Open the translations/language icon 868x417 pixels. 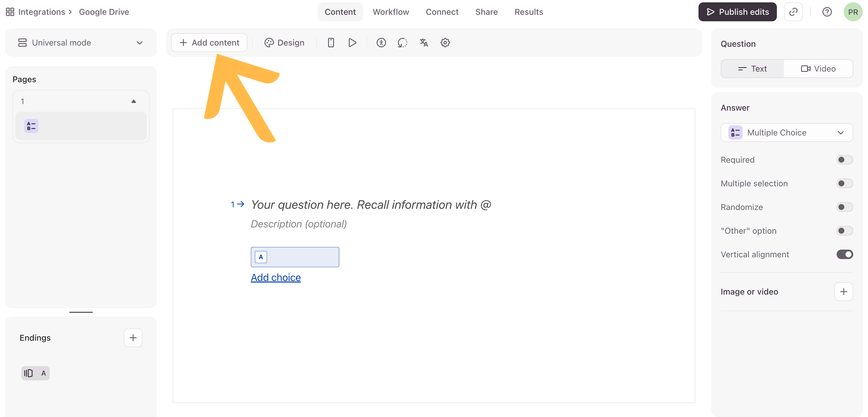[424, 43]
